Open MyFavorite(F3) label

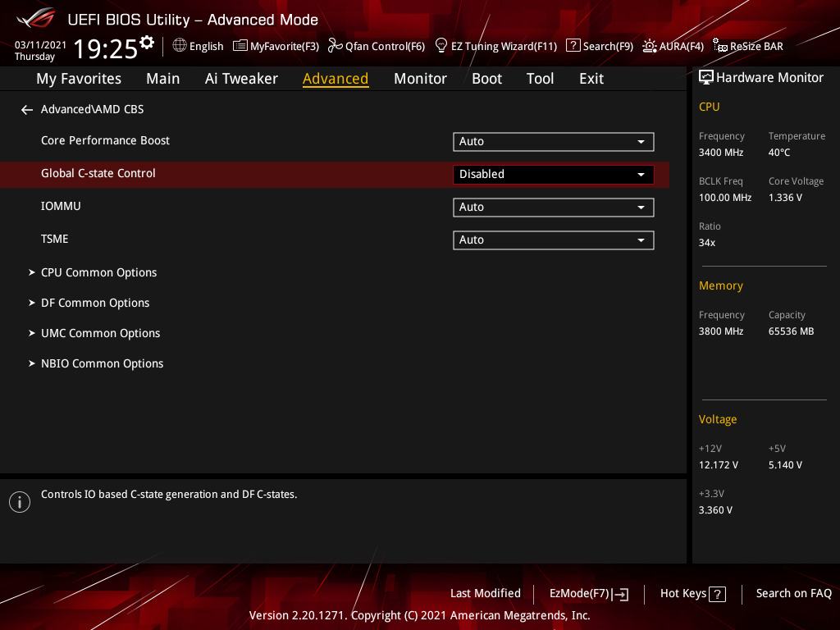[285, 47]
